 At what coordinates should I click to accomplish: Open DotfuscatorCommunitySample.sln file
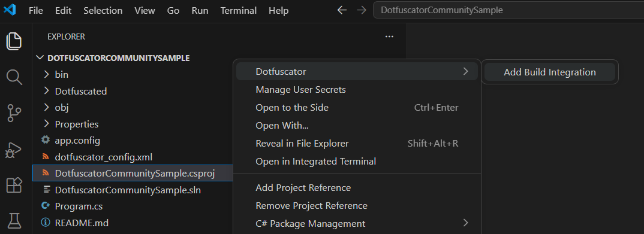[x=128, y=190]
